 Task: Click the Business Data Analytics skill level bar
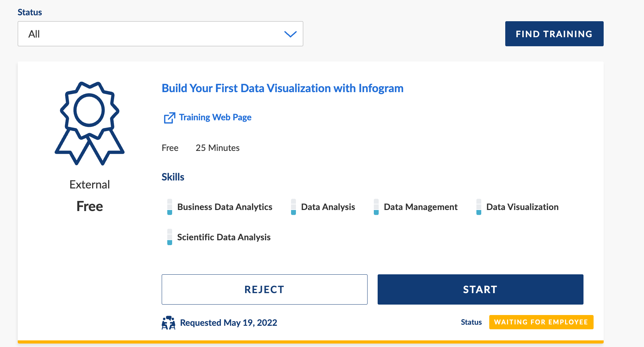pos(170,207)
